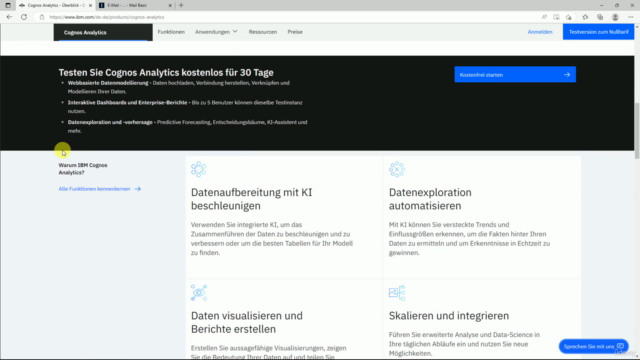This screenshot has height=360, width=640.
Task: Reload the page with the refresh icon
Action: coord(24,17)
